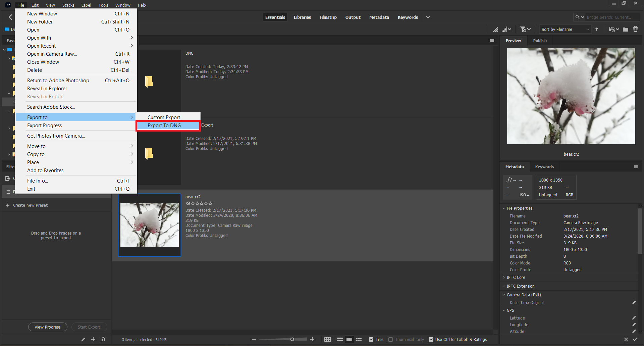This screenshot has height=346, width=644.
Task: Click Create new Preset
Action: pos(30,205)
